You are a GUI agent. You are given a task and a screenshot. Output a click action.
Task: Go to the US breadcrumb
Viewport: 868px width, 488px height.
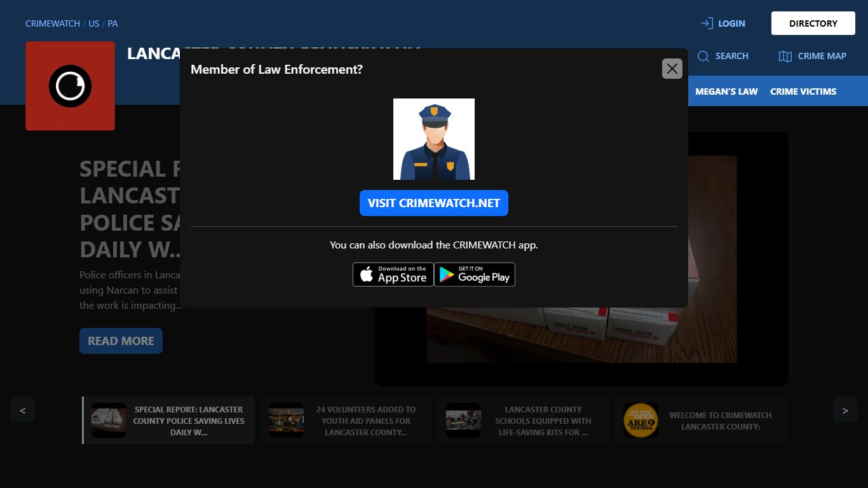point(94,24)
